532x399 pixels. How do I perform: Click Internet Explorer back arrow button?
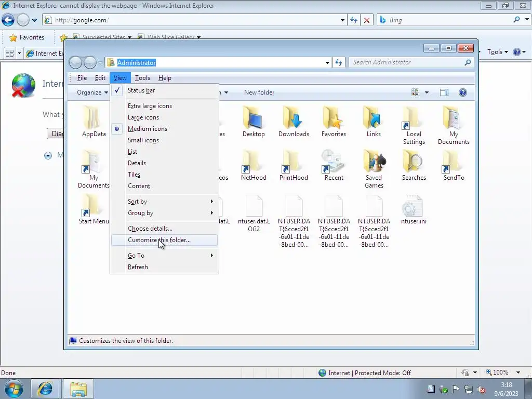click(8, 20)
